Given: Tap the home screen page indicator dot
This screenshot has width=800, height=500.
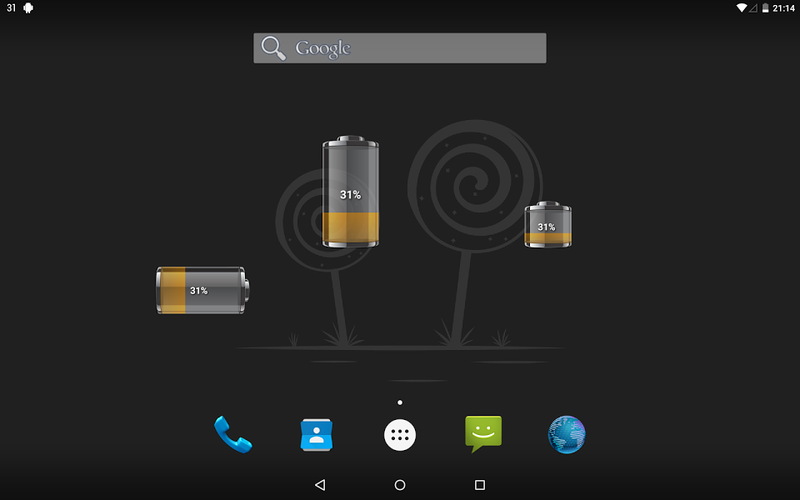Looking at the screenshot, I should [400, 403].
